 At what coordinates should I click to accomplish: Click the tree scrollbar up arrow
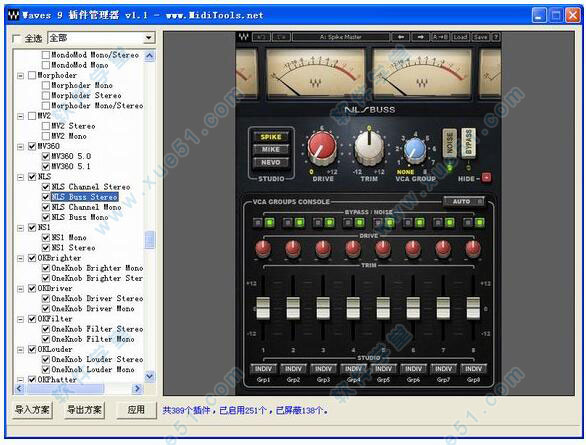pos(150,56)
